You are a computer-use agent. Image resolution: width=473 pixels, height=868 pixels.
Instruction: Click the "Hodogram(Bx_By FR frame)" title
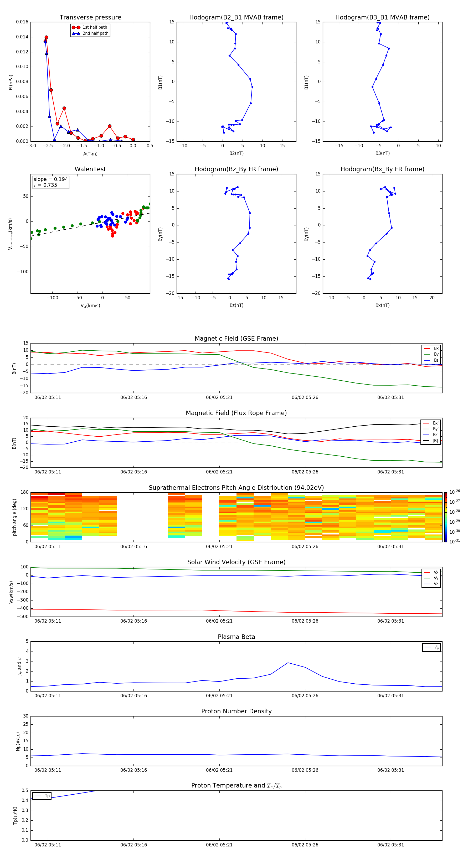point(382,169)
